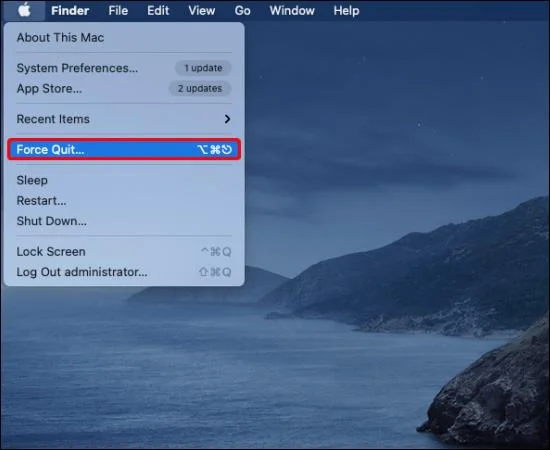Click the 2 updates badge
Viewport: 550px width, 450px height.
pos(200,88)
